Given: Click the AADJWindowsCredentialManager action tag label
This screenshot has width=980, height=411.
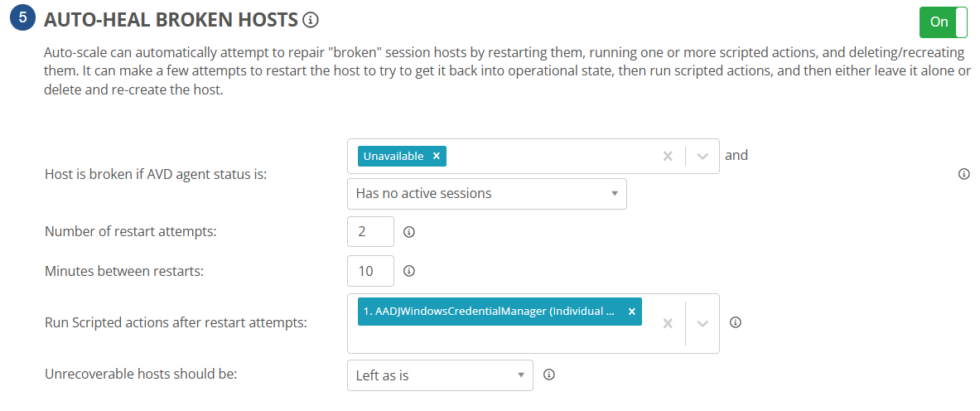Looking at the screenshot, I should click(x=489, y=312).
